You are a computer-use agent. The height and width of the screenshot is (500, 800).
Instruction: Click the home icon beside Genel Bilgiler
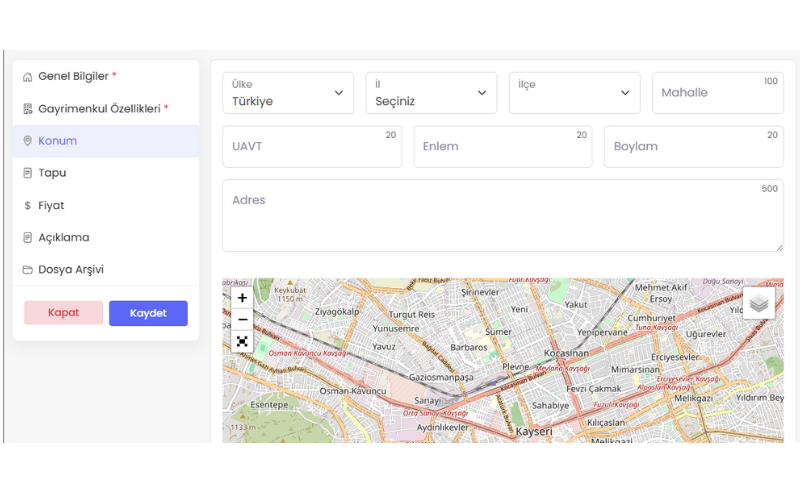[28, 77]
